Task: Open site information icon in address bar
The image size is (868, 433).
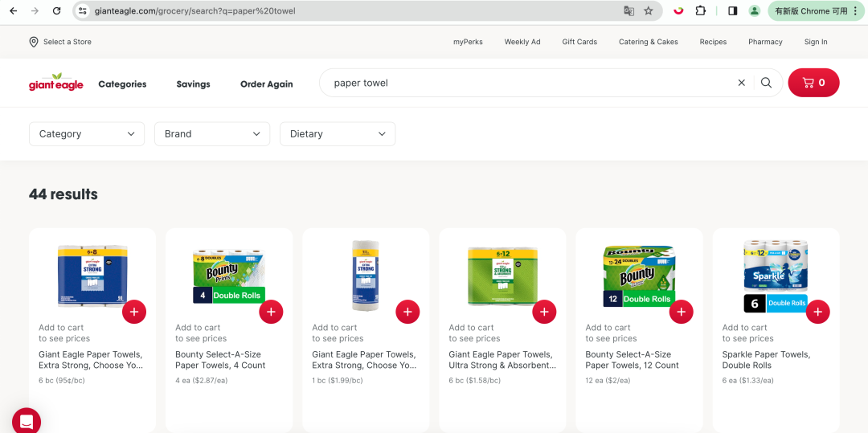Action: (x=83, y=11)
